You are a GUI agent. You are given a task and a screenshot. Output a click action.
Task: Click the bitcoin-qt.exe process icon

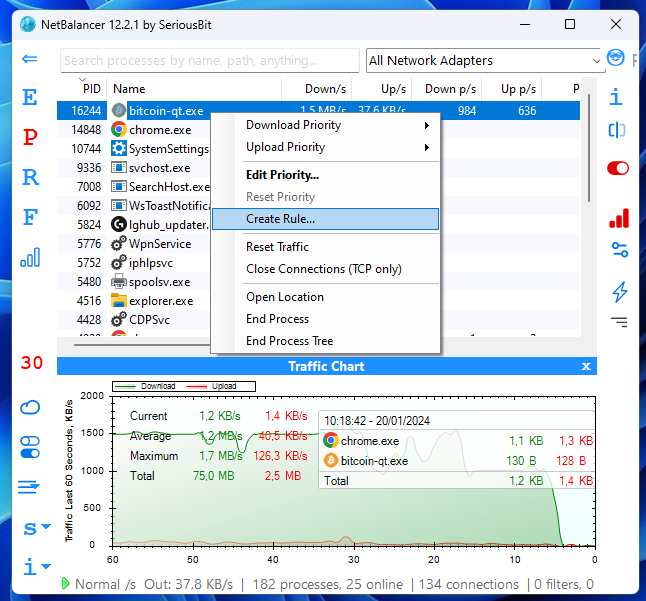(x=119, y=110)
